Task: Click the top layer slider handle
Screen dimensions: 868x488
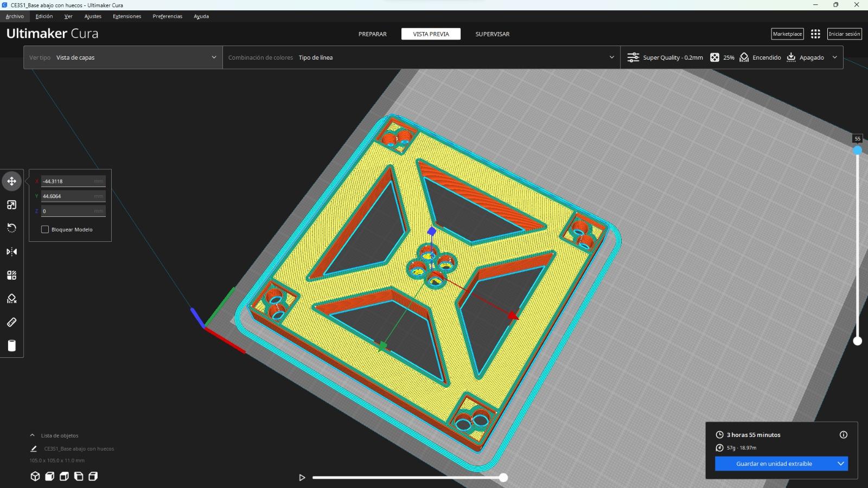Action: (858, 150)
